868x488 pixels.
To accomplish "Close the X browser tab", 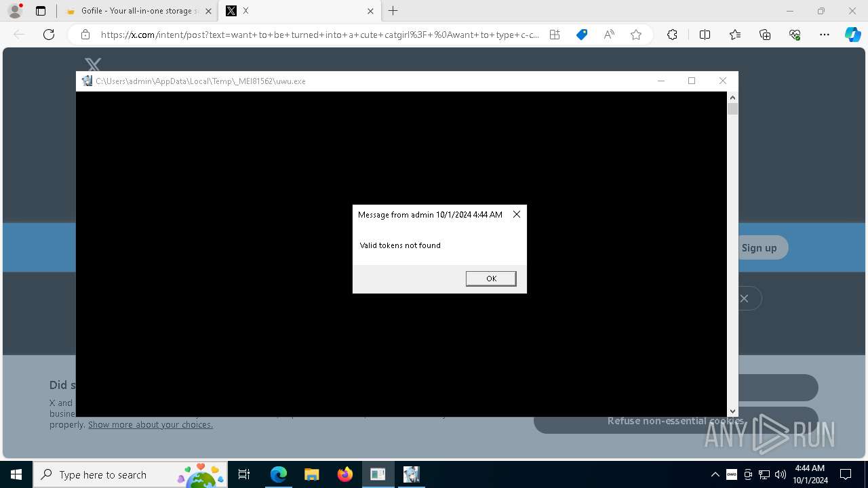I will 370,11.
